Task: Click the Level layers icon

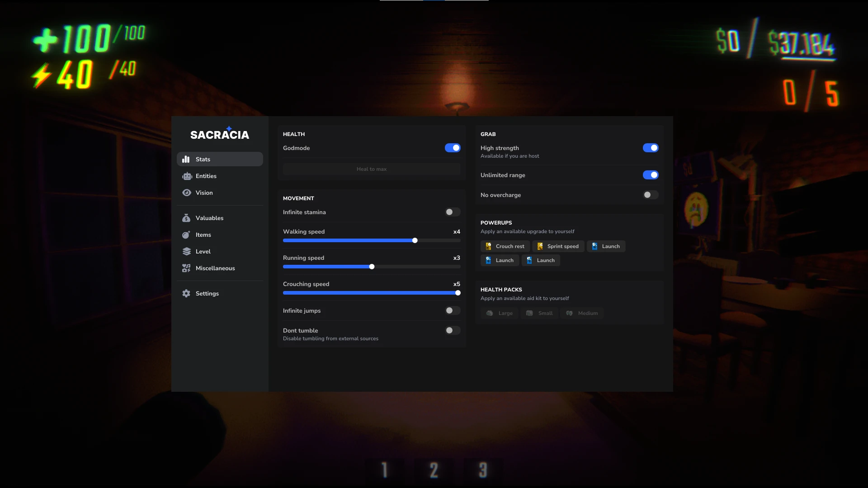Action: 187,251
